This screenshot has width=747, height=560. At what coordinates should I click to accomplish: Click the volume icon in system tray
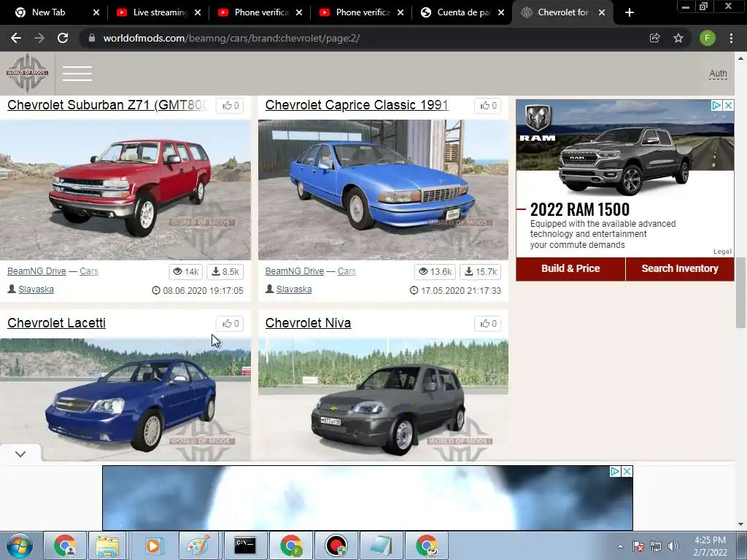click(x=673, y=546)
